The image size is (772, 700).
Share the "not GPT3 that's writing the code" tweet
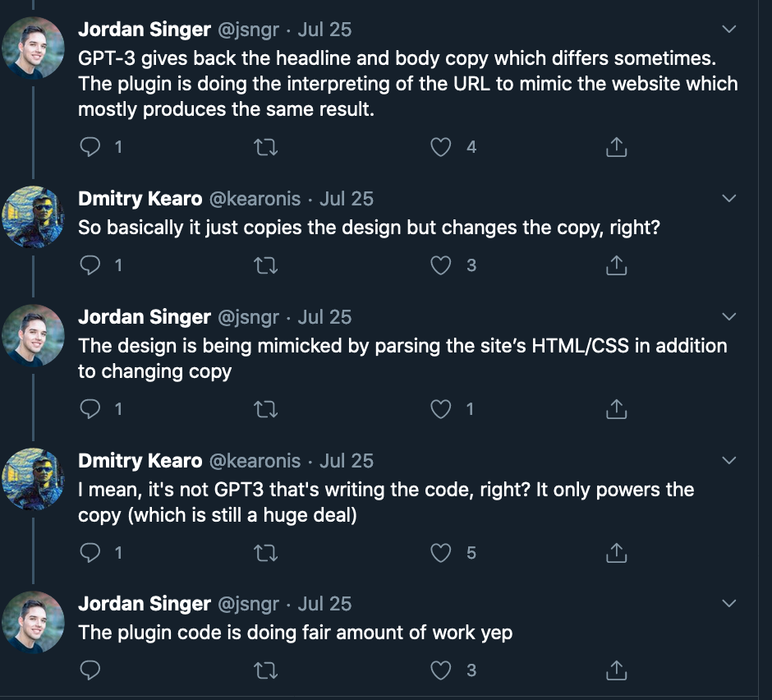point(616,553)
